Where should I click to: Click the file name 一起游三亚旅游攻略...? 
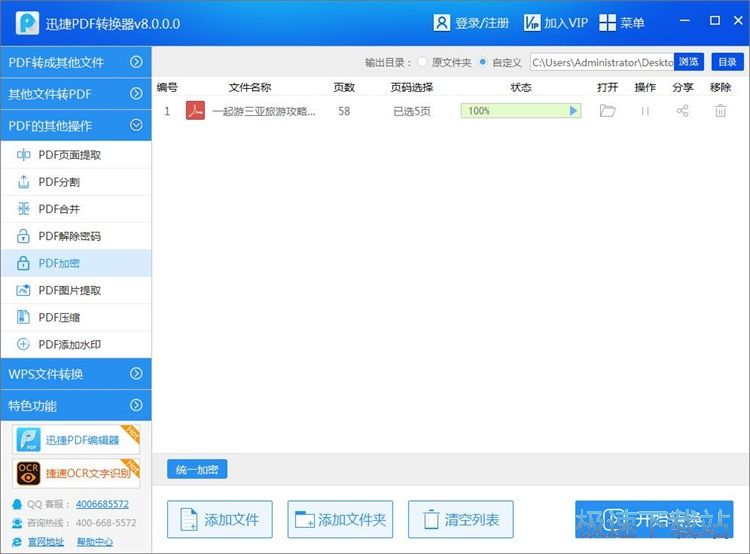pyautogui.click(x=264, y=111)
